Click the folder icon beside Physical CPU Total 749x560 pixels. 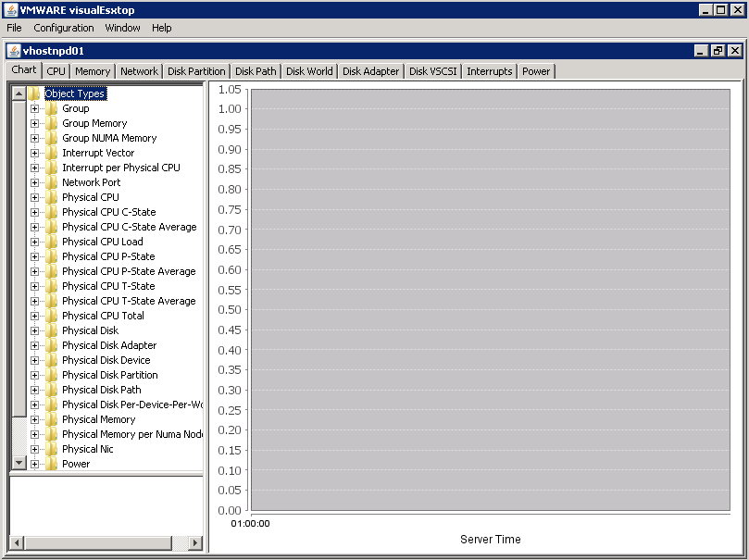pos(52,316)
